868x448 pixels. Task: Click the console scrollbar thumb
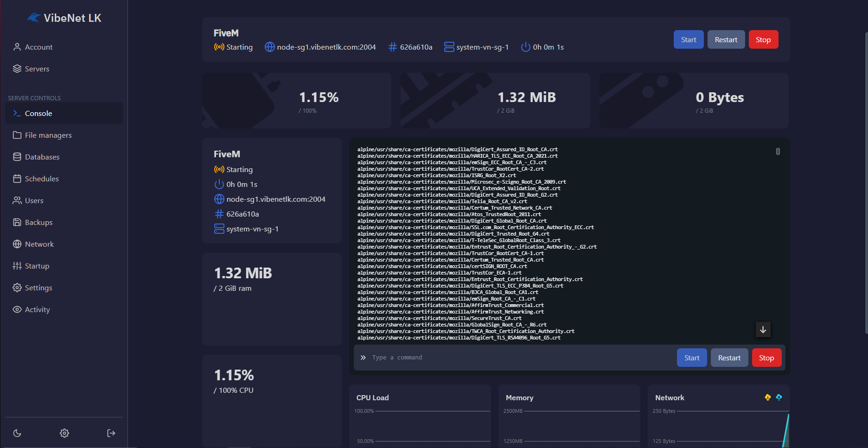[x=778, y=151]
